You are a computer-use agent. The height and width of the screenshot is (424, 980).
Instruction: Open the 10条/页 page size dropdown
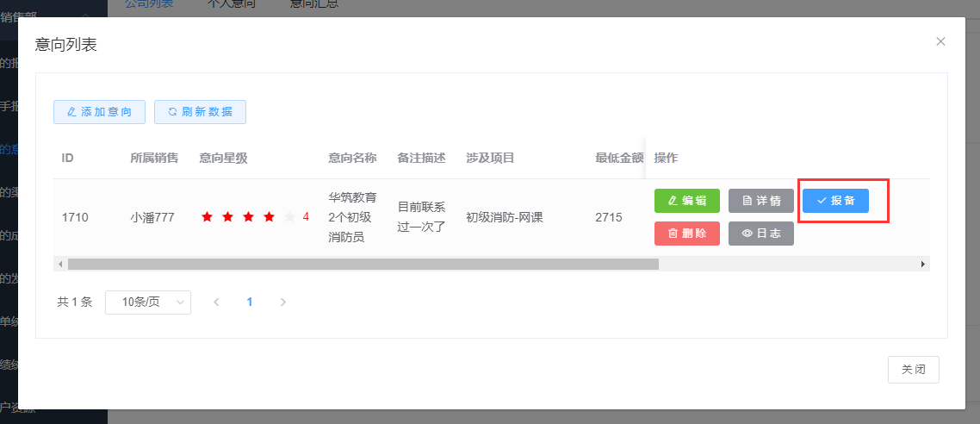click(x=147, y=302)
